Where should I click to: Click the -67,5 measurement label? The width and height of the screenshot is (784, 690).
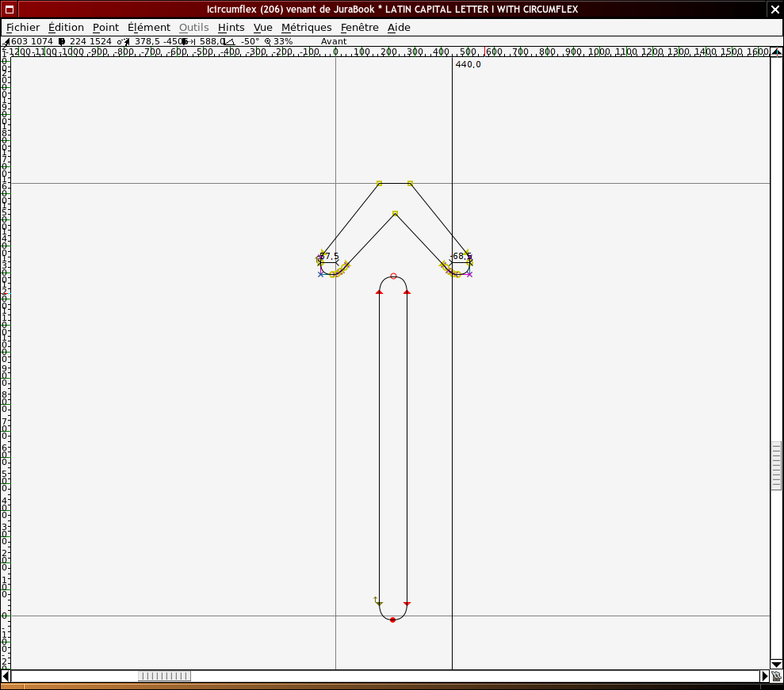328,257
